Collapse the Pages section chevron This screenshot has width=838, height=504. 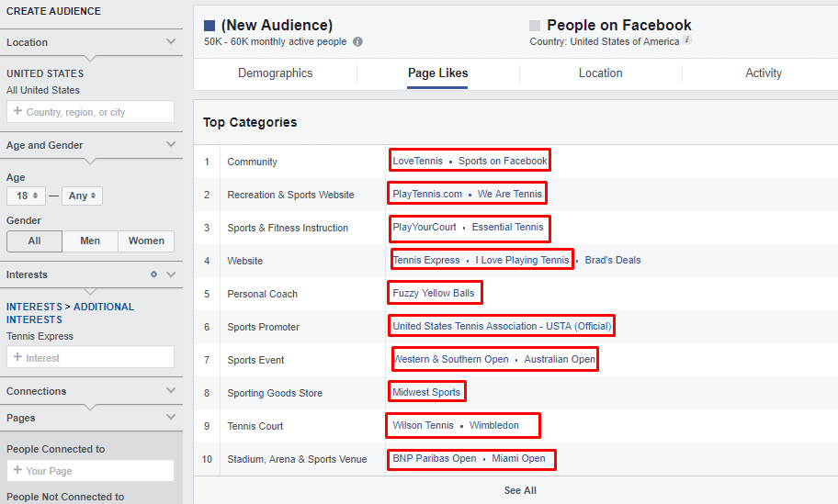point(171,418)
